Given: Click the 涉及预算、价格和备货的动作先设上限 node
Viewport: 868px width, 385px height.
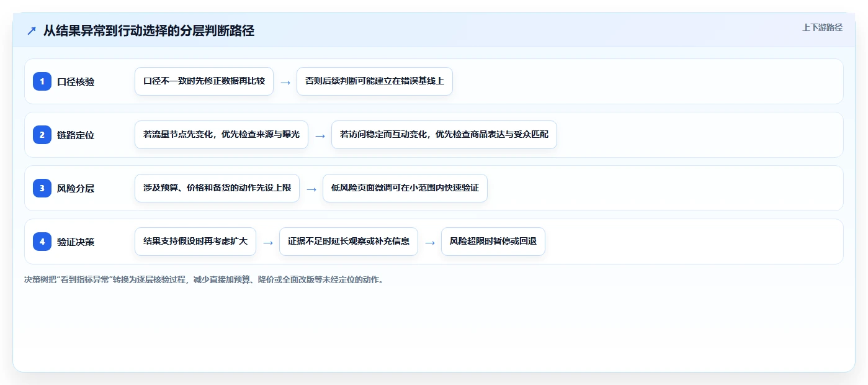Looking at the screenshot, I should point(217,188).
